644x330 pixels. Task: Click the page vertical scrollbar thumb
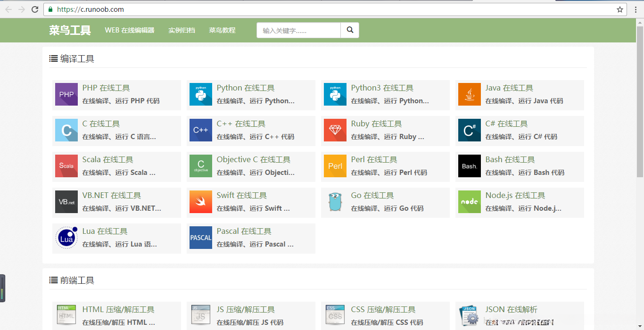[640, 101]
